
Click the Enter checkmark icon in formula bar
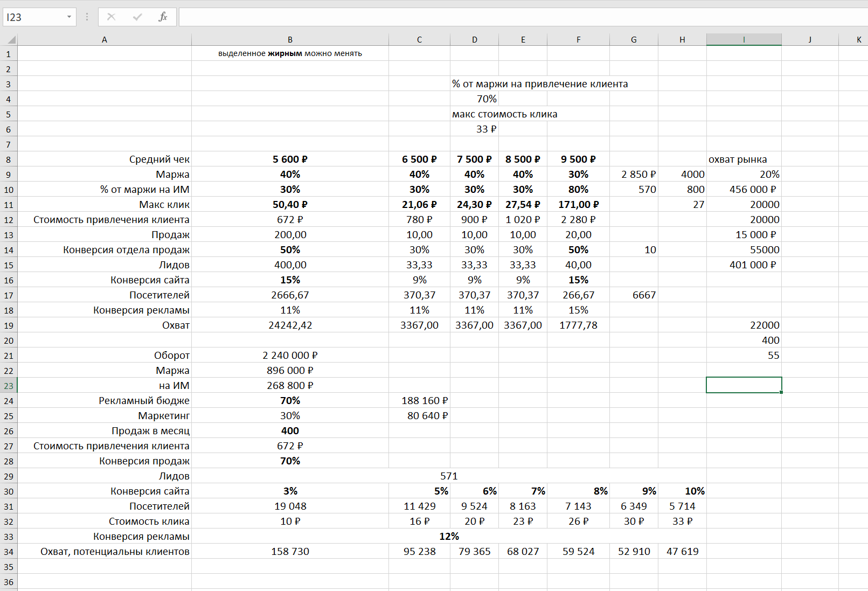coord(137,17)
